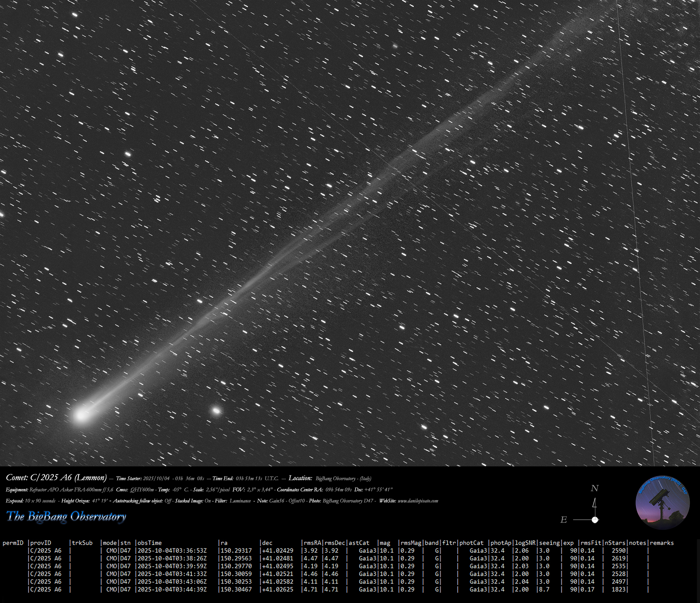Select the provID column header
700x603 pixels.
40,543
